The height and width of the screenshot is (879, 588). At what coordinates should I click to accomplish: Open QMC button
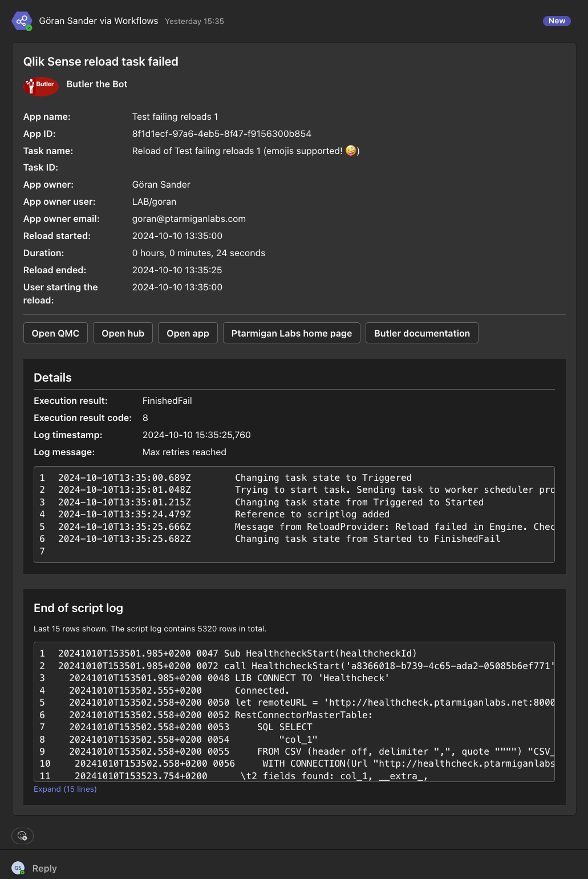tap(55, 333)
